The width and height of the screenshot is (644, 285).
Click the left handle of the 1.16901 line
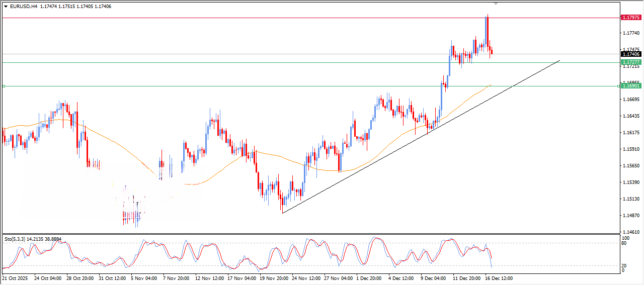4,86
